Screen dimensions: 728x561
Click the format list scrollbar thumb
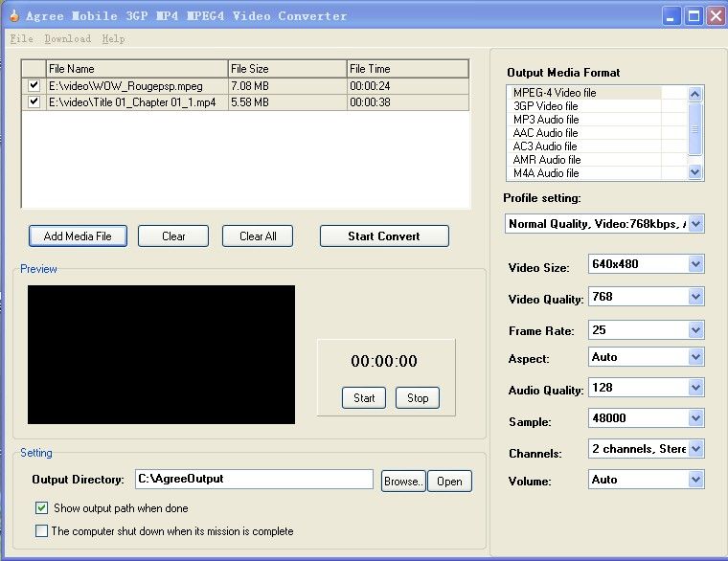coord(694,129)
